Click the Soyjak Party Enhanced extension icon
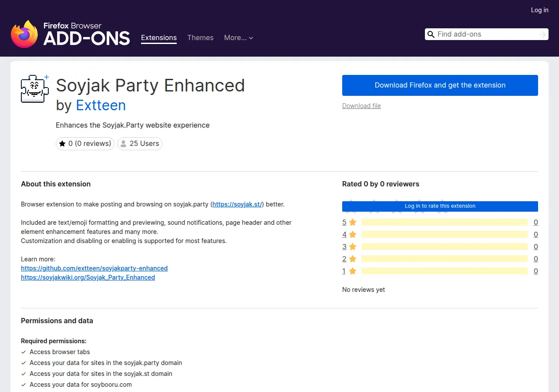559x392 pixels. [34, 89]
